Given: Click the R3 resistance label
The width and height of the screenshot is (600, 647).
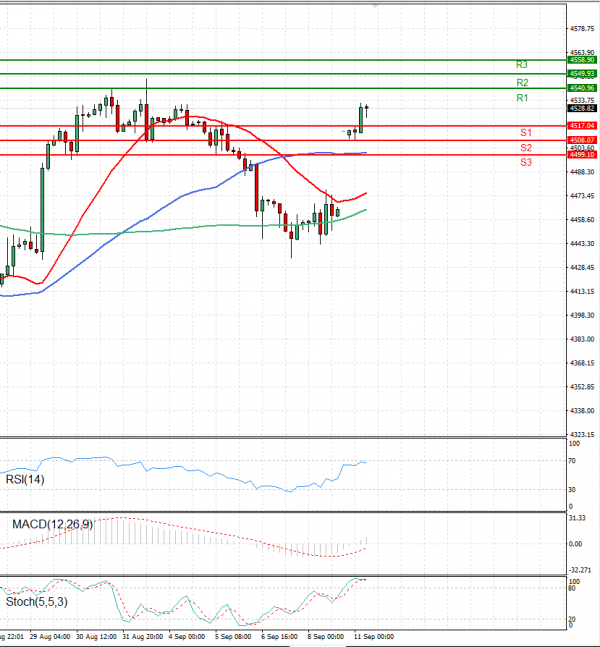Looking at the screenshot, I should coord(522,64).
